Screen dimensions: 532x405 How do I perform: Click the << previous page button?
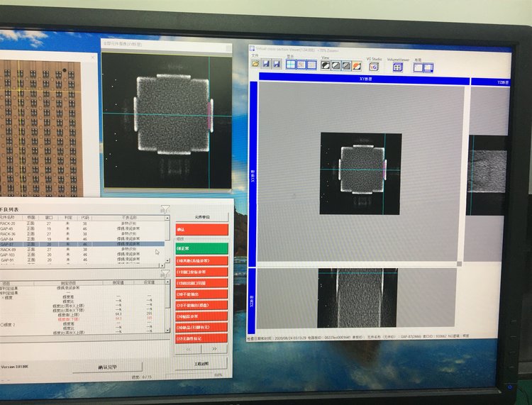(x=188, y=349)
